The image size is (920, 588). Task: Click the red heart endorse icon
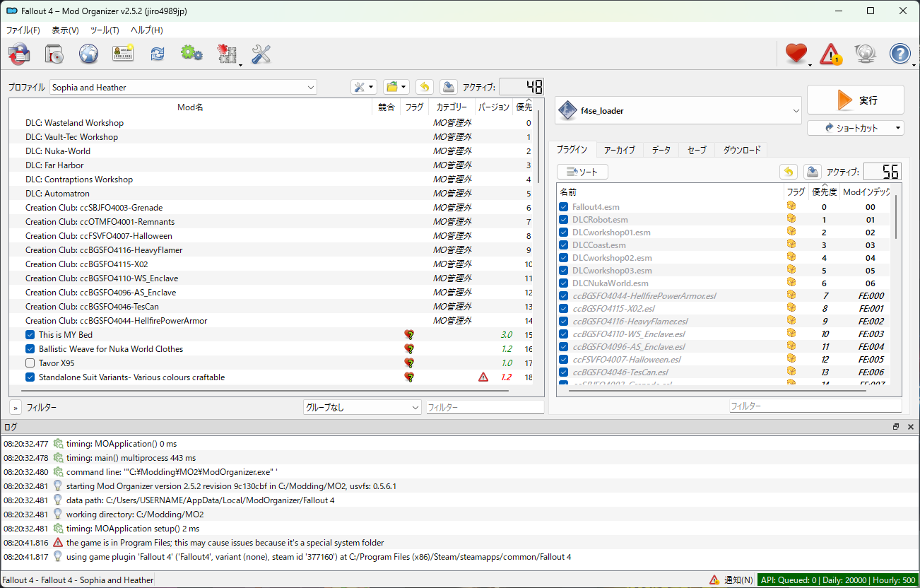click(x=796, y=54)
